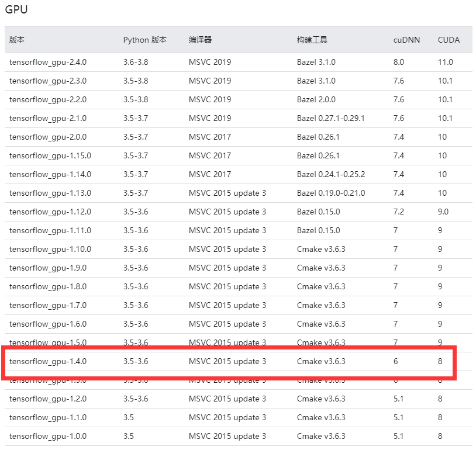This screenshot has height=450, width=476.
Task: Click the cuDNN column header
Action: [406, 40]
